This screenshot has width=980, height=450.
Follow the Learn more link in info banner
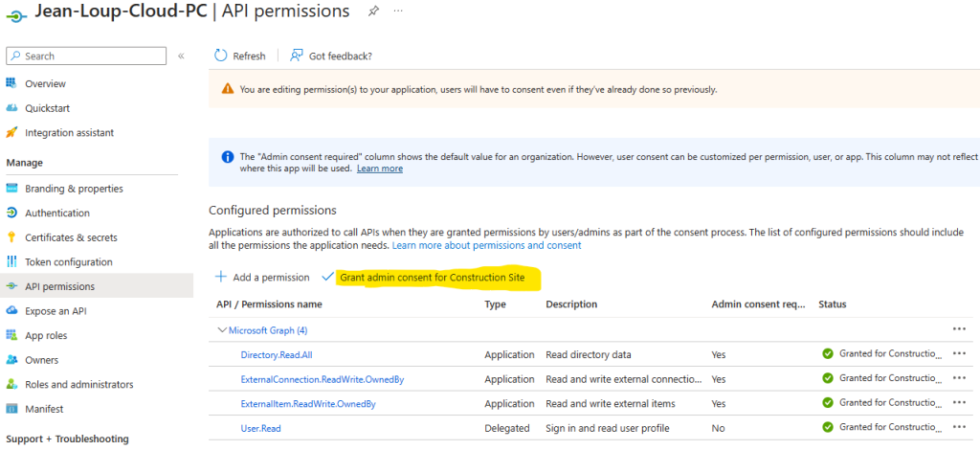[x=380, y=169]
